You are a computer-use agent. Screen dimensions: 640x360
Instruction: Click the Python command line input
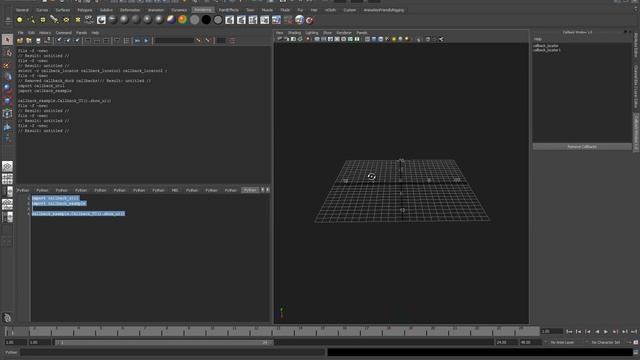pos(172,352)
